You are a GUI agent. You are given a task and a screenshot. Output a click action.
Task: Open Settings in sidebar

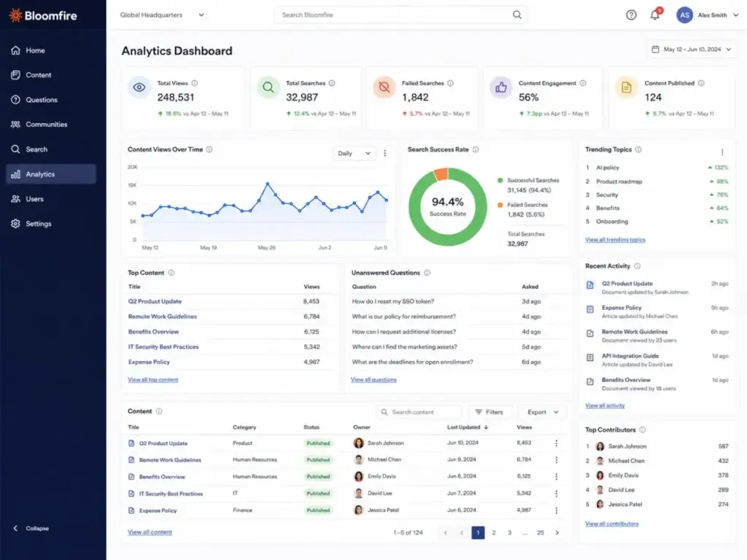(51, 224)
